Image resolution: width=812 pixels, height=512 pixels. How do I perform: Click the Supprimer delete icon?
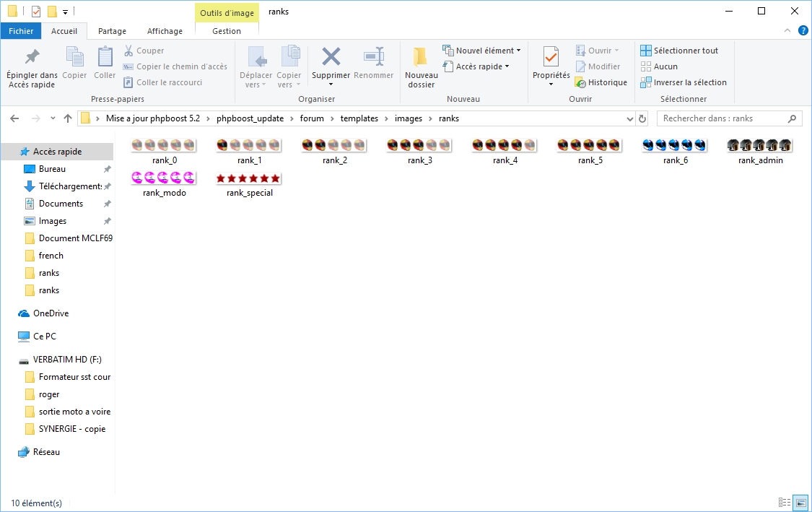coord(331,58)
